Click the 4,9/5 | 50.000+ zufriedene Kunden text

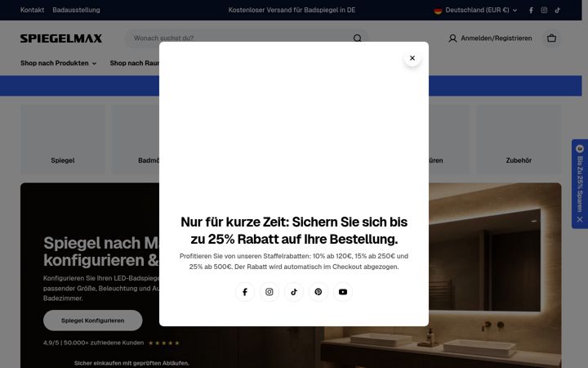tap(93, 343)
